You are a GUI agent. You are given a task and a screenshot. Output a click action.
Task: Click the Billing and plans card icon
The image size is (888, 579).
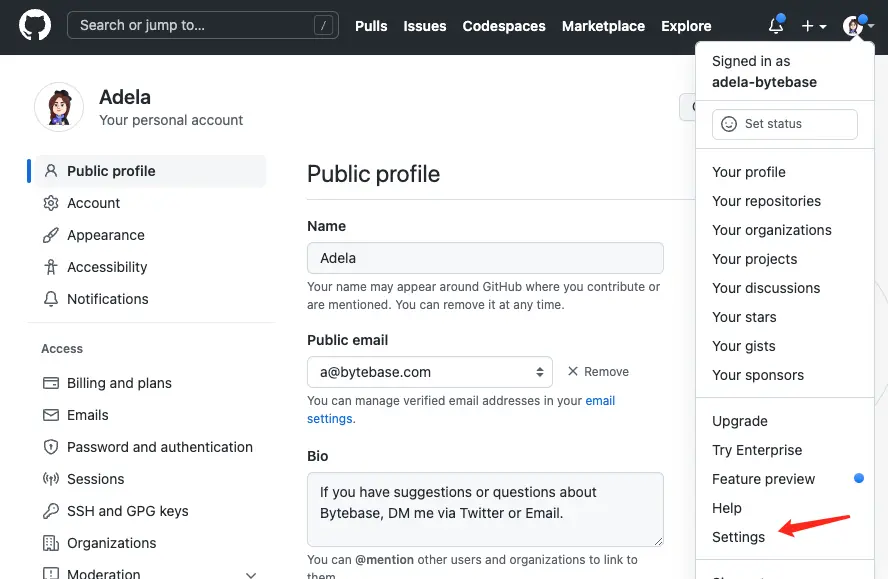[48, 383]
